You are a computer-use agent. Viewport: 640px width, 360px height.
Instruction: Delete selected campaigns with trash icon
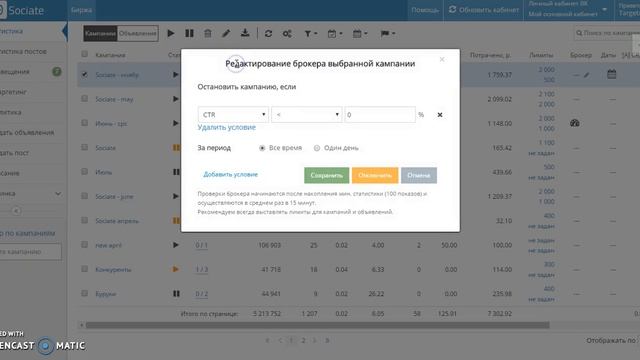tap(208, 33)
